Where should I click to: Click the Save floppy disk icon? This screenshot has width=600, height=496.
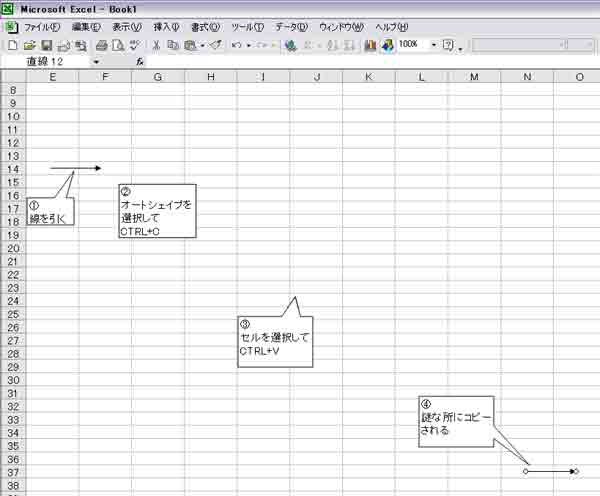coord(46,45)
